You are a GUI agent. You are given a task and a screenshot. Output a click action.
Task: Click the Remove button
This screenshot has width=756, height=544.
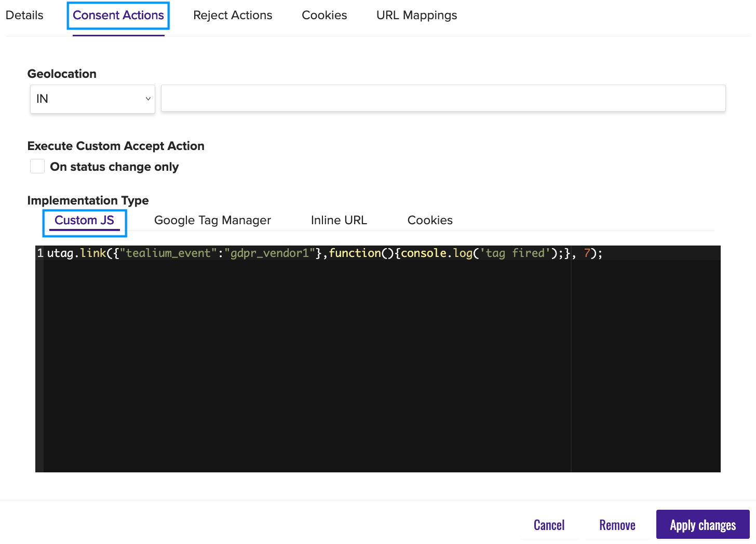point(617,525)
